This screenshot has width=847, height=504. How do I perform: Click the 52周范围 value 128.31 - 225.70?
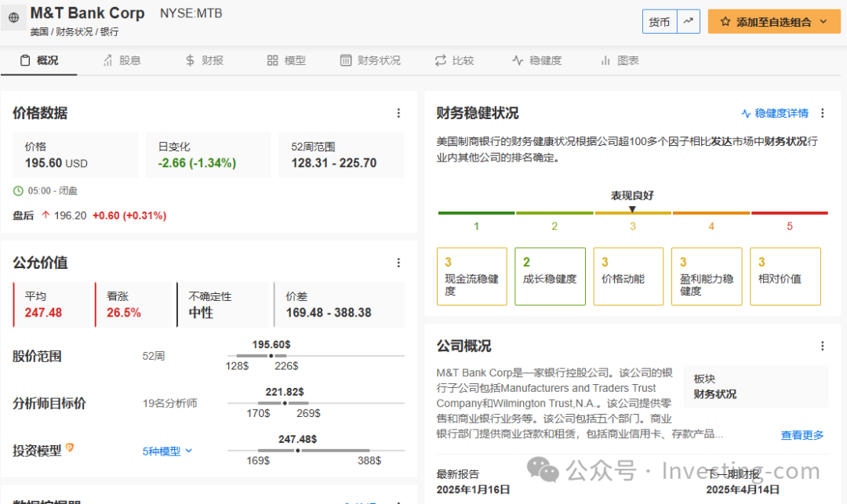click(x=334, y=163)
